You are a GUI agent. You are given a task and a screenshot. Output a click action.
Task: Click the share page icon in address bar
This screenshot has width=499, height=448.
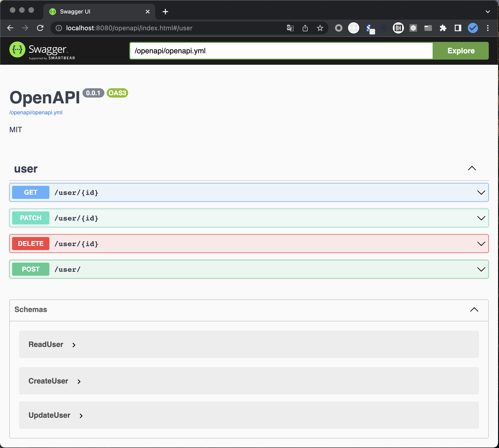coord(305,28)
